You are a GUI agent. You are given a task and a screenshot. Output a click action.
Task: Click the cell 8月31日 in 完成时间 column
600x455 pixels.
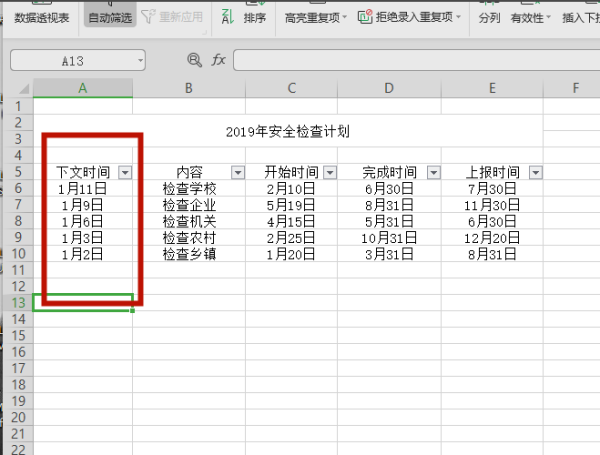389,205
